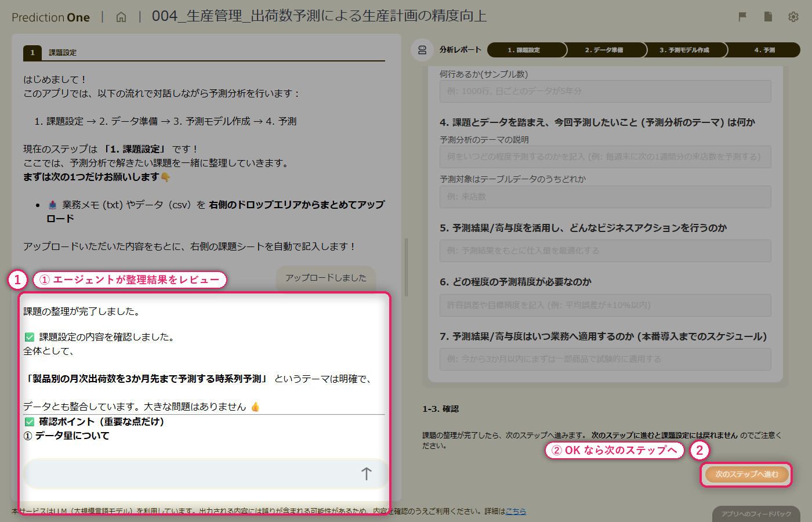Click the required accuracy input under question 6
The image size is (812, 522).
[x=606, y=305]
